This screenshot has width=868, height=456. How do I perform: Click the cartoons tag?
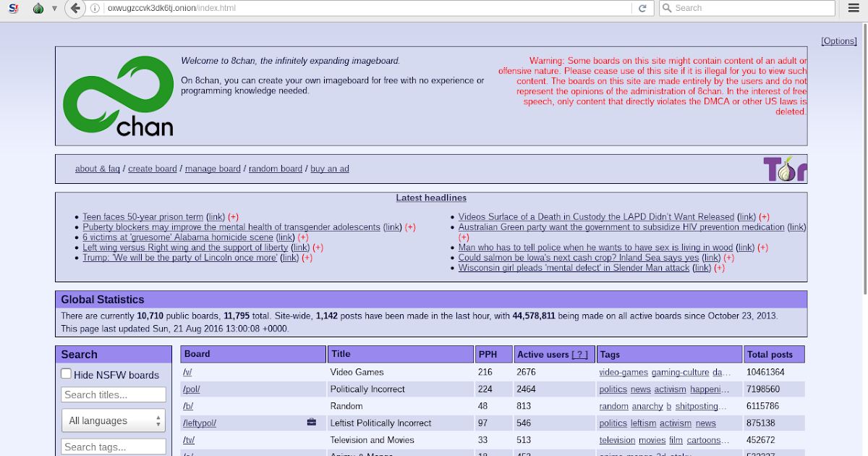click(707, 440)
